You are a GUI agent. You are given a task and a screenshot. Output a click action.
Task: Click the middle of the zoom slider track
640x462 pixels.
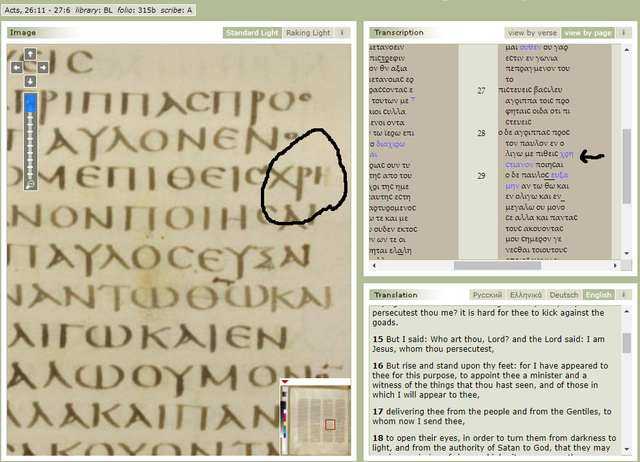coord(31,141)
